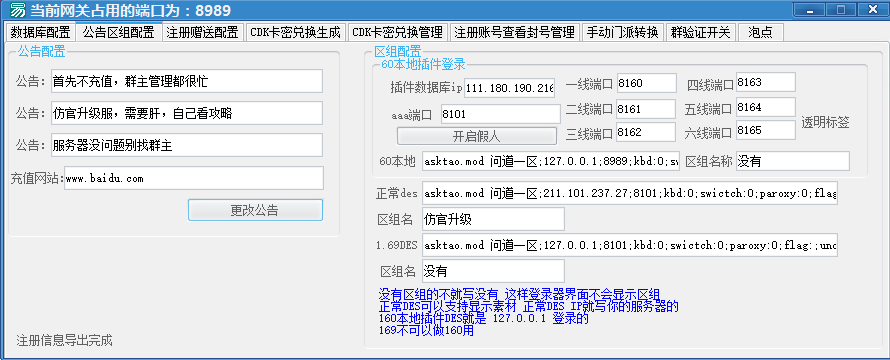Click the 区组名称 field showing 没有
890x360 pixels.
792,161
